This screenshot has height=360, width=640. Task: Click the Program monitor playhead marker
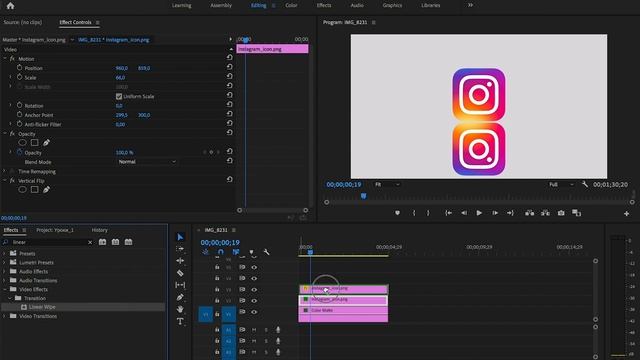(x=363, y=196)
